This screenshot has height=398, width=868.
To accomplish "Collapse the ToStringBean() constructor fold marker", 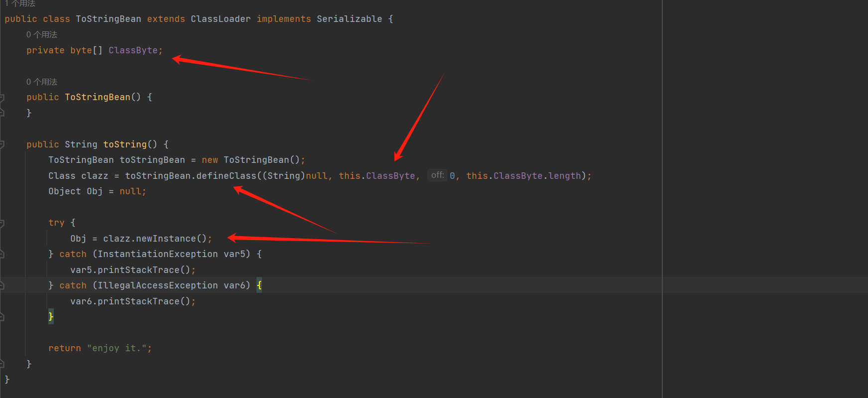I will pyautogui.click(x=2, y=98).
